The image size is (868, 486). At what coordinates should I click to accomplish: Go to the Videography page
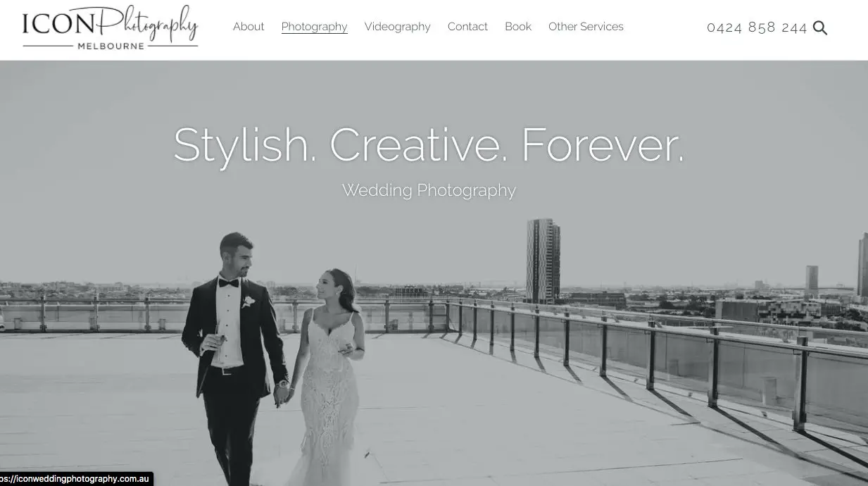[x=397, y=27]
